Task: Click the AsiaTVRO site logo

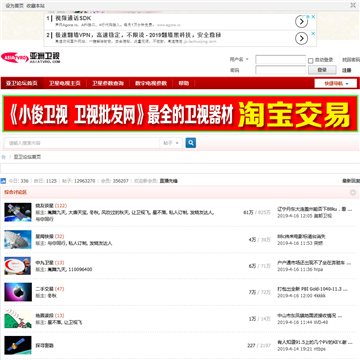Action: [30, 58]
